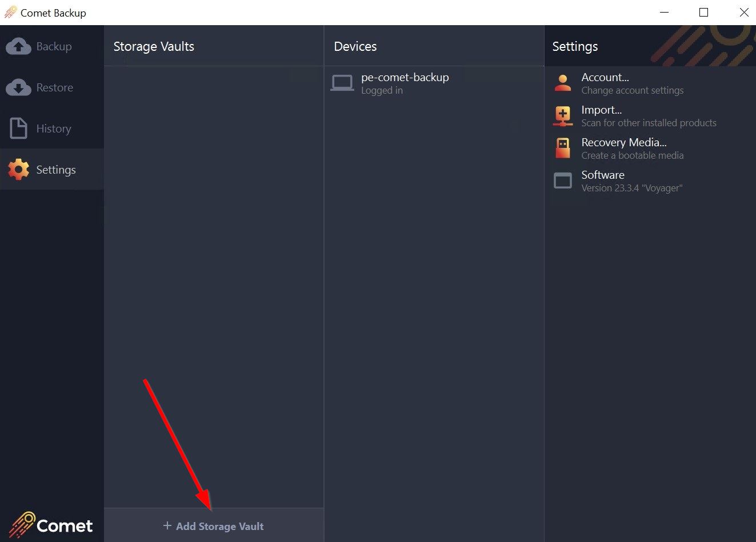Close the Comet Backup window
The image size is (756, 542).
(x=743, y=12)
